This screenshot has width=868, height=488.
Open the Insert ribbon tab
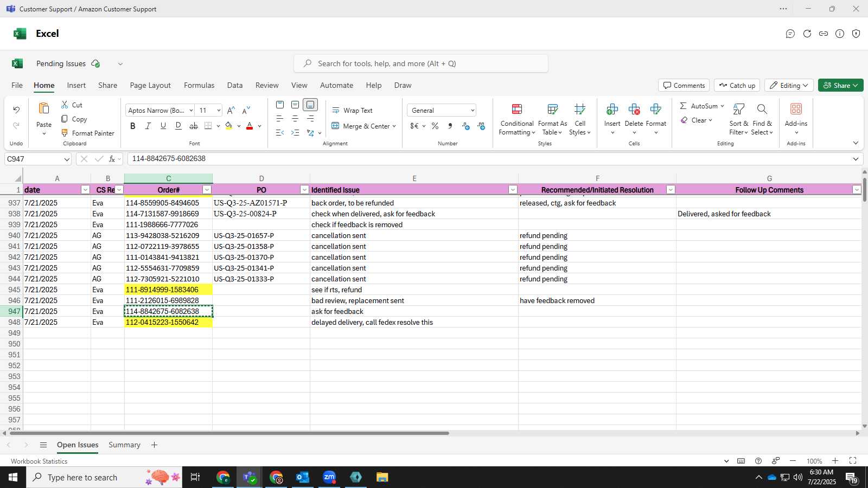coord(76,86)
